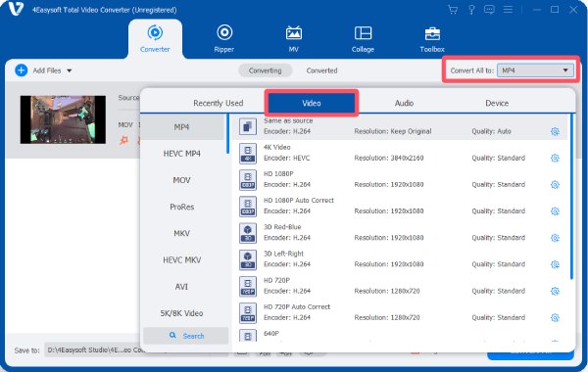Image resolution: width=588 pixels, height=372 pixels.
Task: Select the 3D Left-Right preset icon
Action: (x=248, y=259)
